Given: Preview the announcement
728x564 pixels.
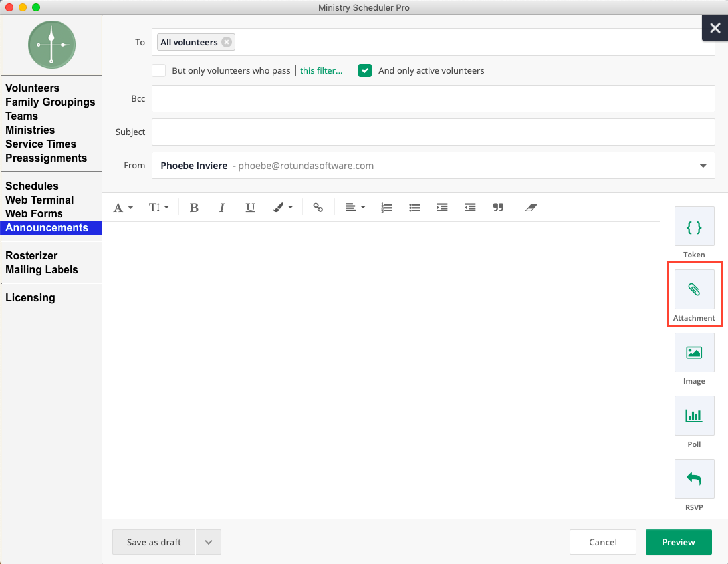Looking at the screenshot, I should [x=678, y=542].
